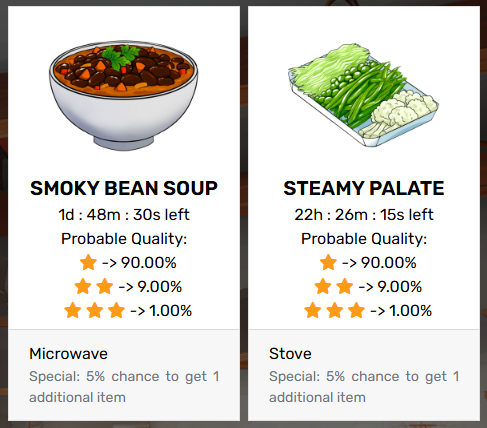
Task: Click the two-star rating row under Steamy Palate
Action: pos(368,286)
